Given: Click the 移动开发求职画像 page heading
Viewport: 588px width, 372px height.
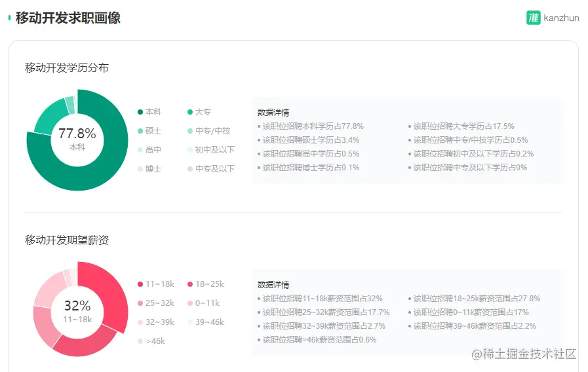Looking at the screenshot, I should (68, 18).
